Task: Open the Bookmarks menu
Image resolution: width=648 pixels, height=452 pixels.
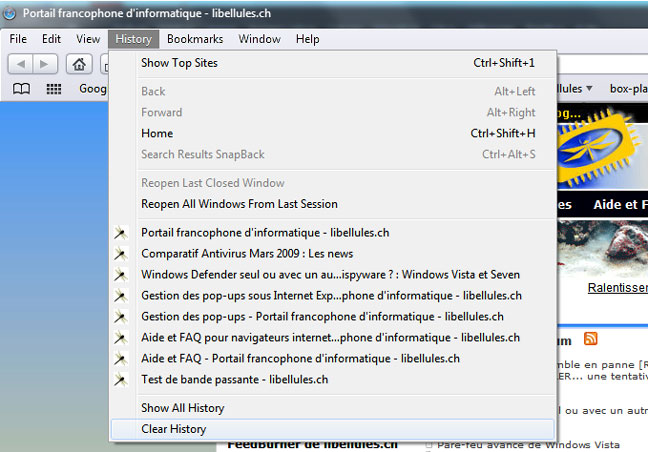Action: point(195,39)
